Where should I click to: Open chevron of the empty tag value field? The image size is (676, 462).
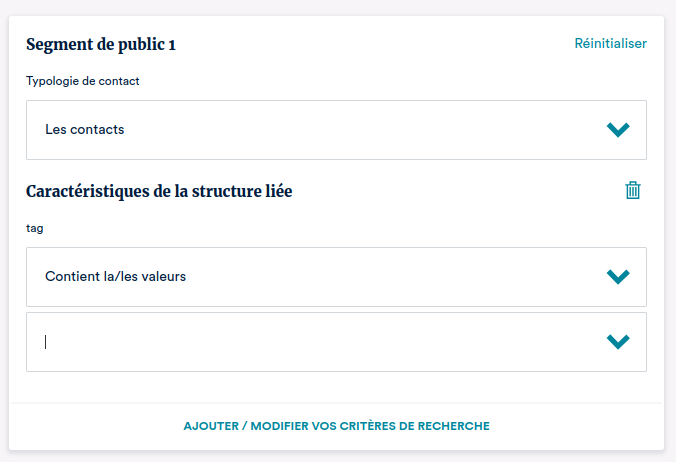click(x=618, y=342)
